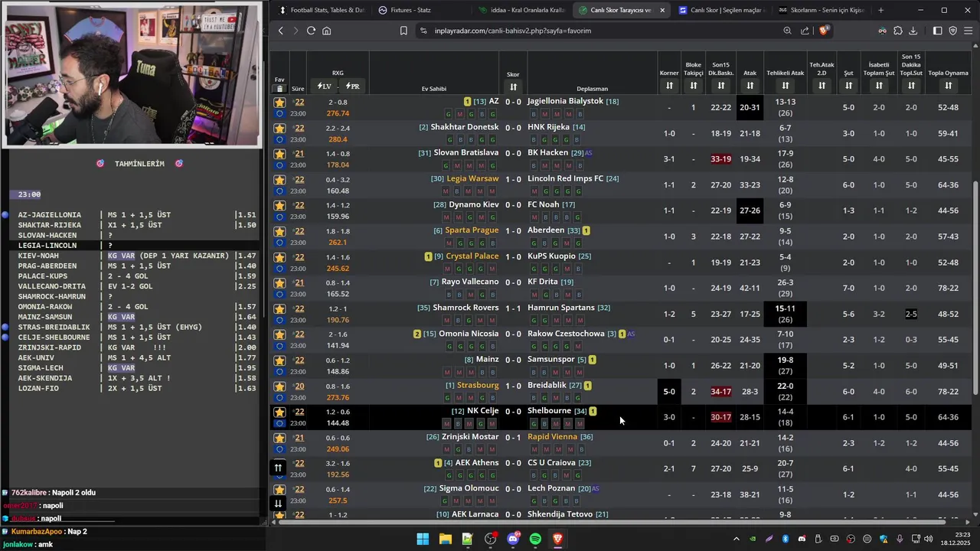Open a new browser tab
The height and width of the screenshot is (551, 980).
[880, 10]
